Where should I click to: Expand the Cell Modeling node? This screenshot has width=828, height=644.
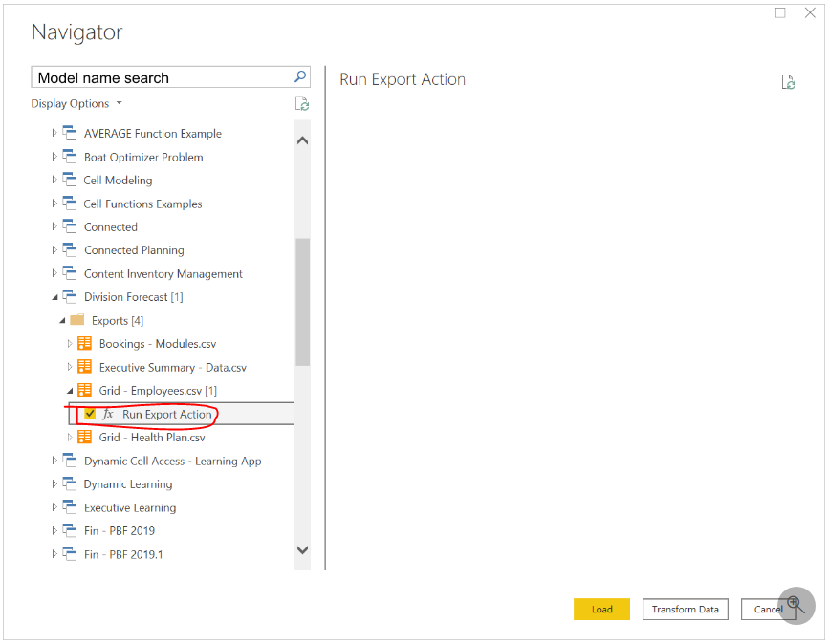point(54,180)
